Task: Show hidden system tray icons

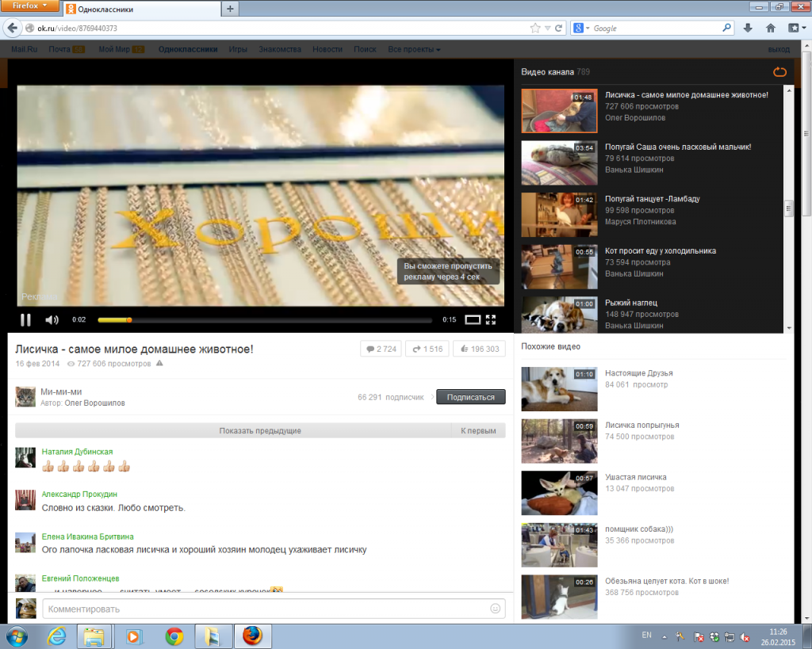Action: [x=665, y=637]
